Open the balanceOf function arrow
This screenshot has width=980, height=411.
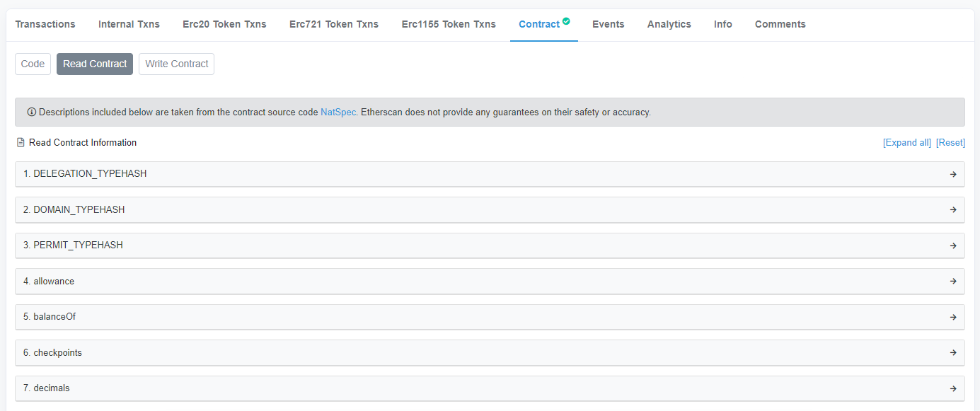coord(953,317)
